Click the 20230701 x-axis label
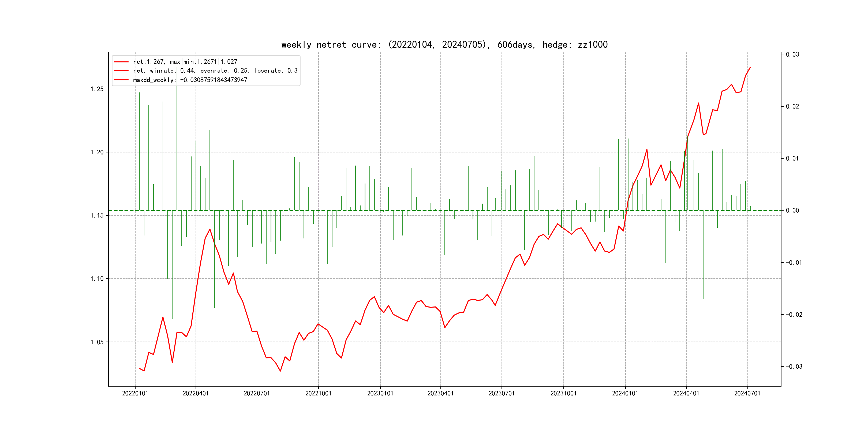This screenshot has width=868, height=434. click(502, 393)
